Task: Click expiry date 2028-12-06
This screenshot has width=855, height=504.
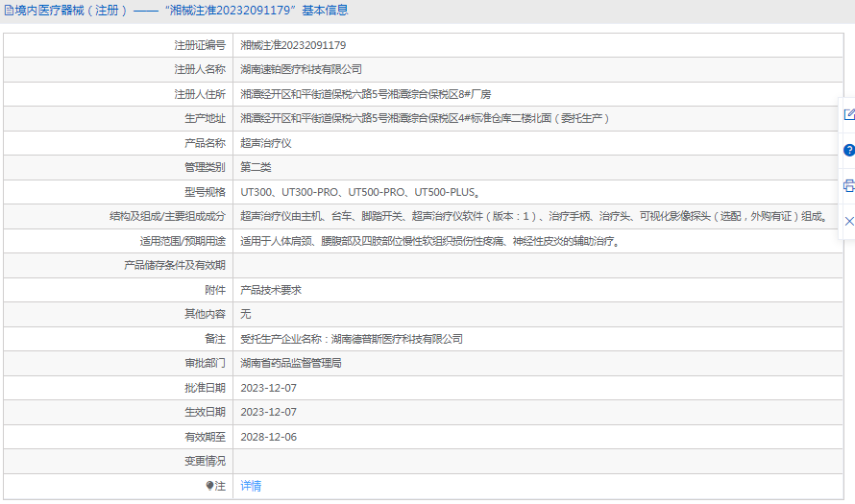Action: pyautogui.click(x=269, y=437)
